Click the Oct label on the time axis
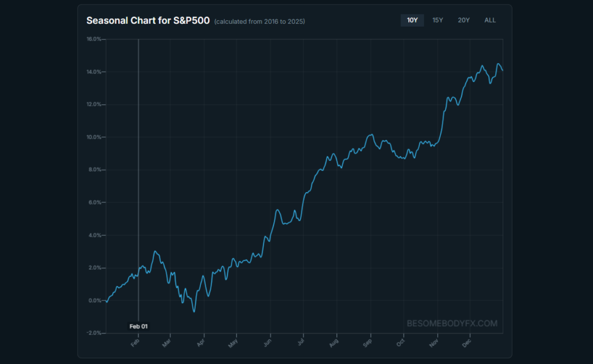The width and height of the screenshot is (593, 364). coord(401,343)
